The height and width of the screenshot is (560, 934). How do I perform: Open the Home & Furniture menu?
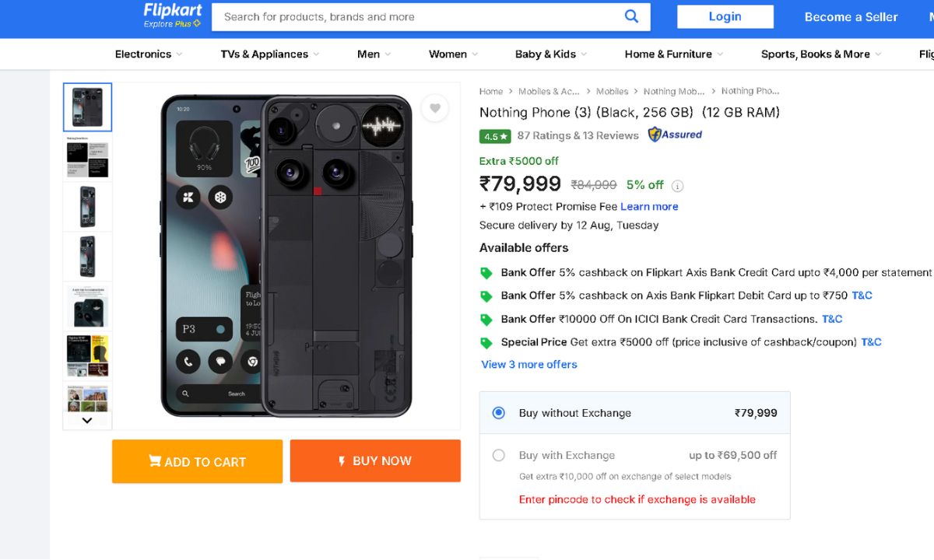(x=673, y=54)
